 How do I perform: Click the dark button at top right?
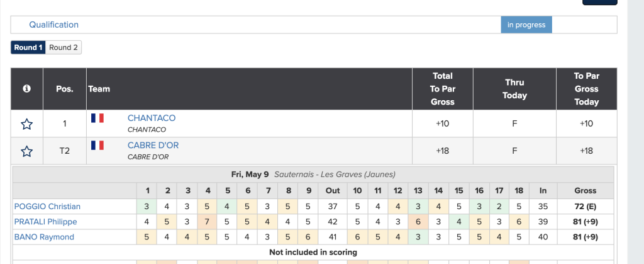tap(599, 2)
